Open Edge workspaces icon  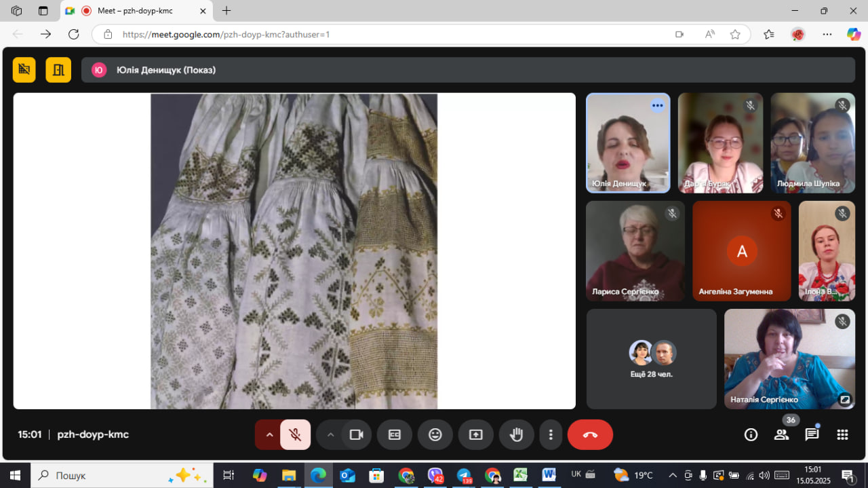click(x=17, y=11)
